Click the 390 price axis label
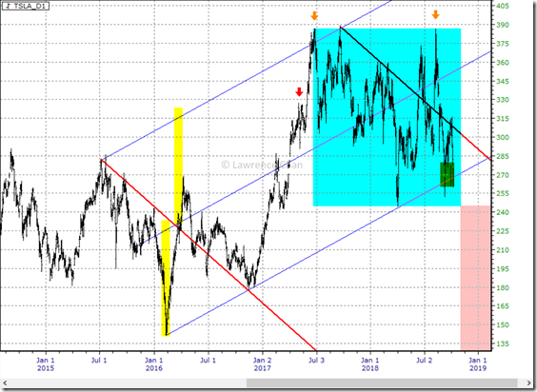The width and height of the screenshot is (537, 392). point(503,25)
